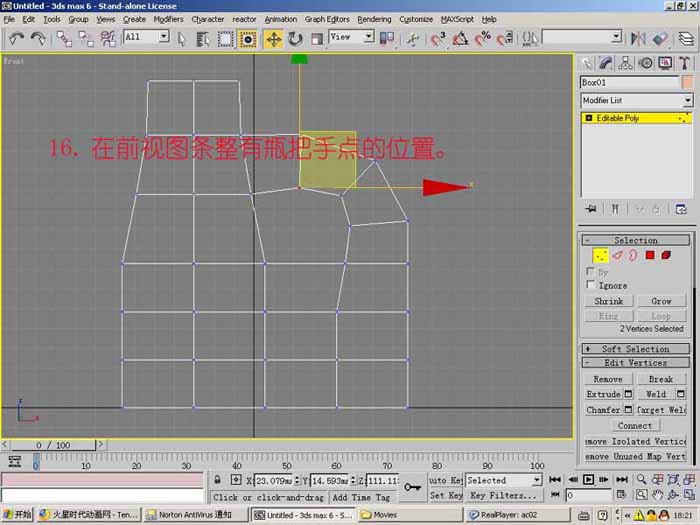Open the Modifiers menu
Screen dimensions: 700x525
(x=168, y=19)
